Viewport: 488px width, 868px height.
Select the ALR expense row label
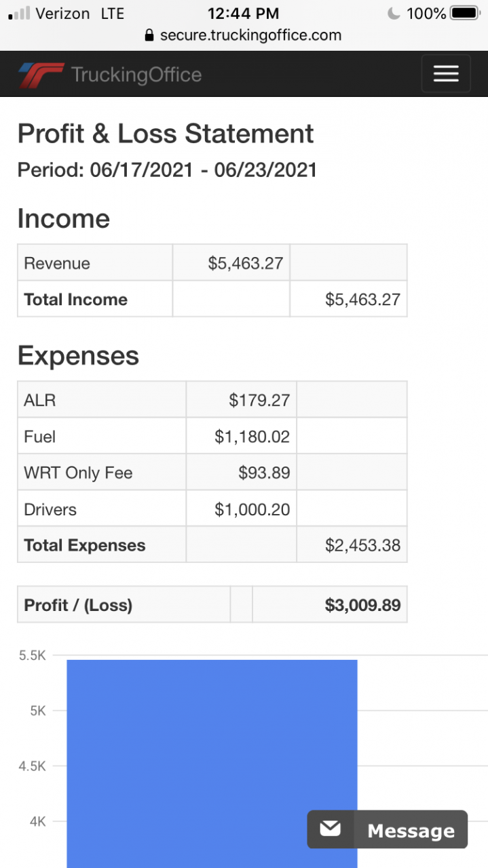[x=40, y=400]
